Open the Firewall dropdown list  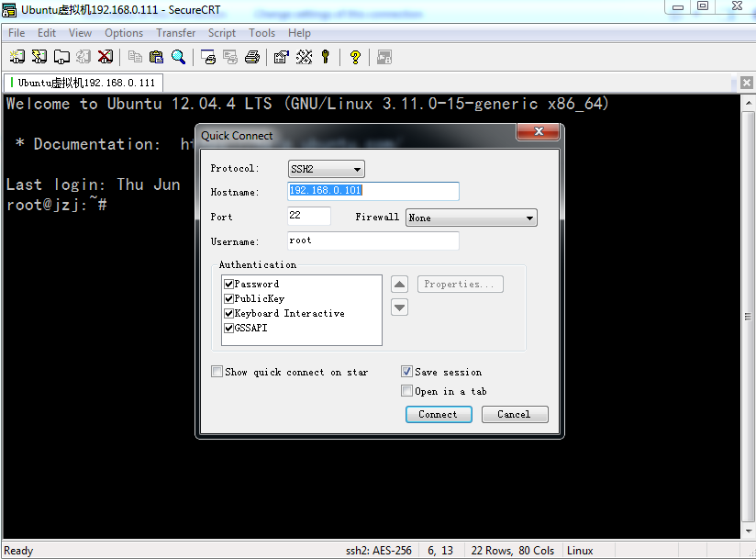pyautogui.click(x=471, y=218)
